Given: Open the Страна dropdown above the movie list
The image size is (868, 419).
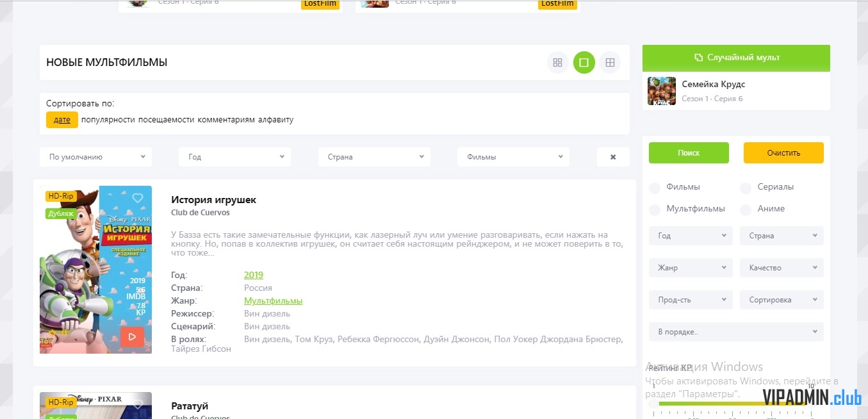Looking at the screenshot, I should [374, 157].
